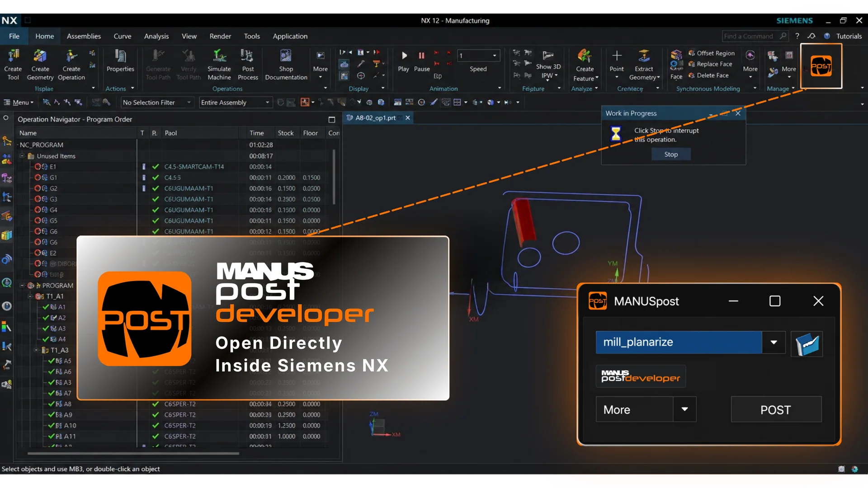Choose Replace Face command
Screen dimensions: 868x488
(x=710, y=64)
